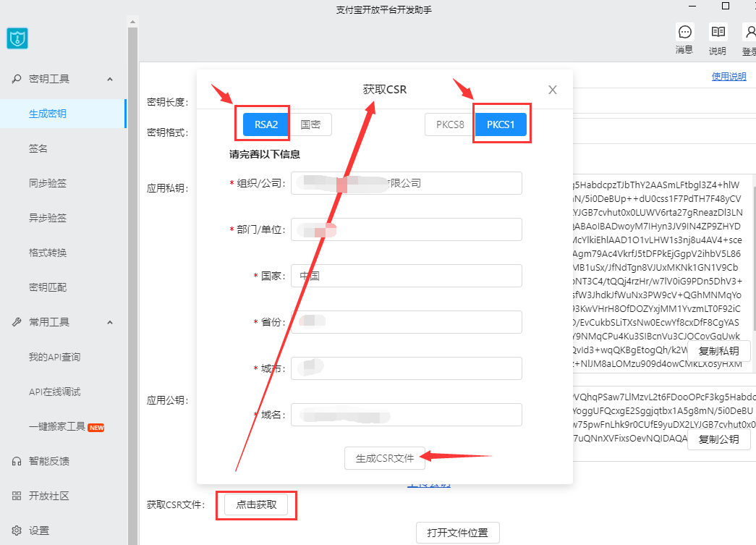Open the 说明 book icon
This screenshot has width=756, height=545.
[718, 33]
